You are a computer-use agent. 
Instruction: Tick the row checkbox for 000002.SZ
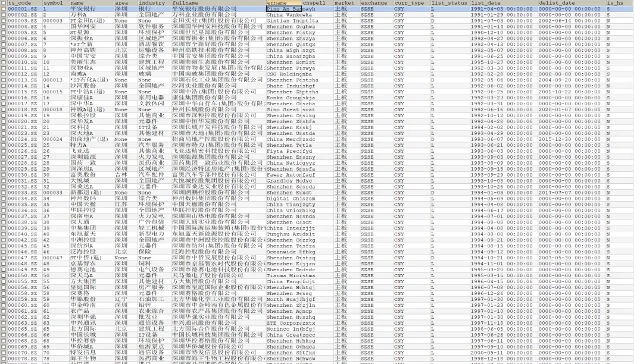4,14
